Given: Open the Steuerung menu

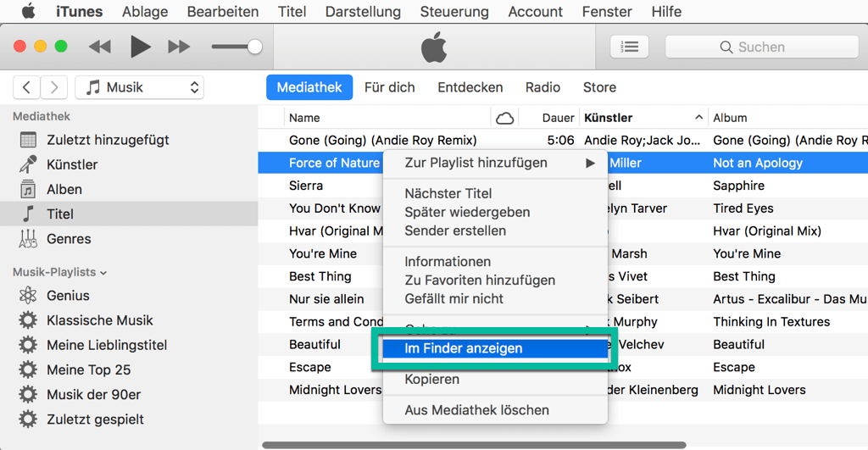Looking at the screenshot, I should click(454, 11).
